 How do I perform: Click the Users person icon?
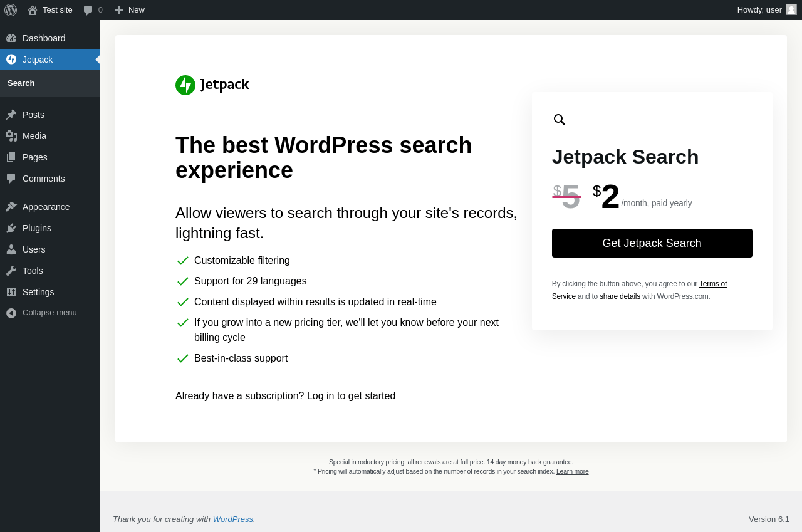[x=11, y=249]
